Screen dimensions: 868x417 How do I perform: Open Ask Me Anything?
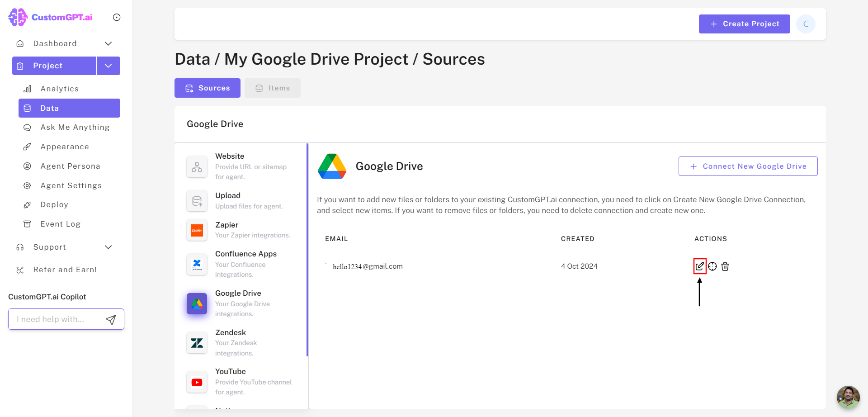(x=75, y=127)
